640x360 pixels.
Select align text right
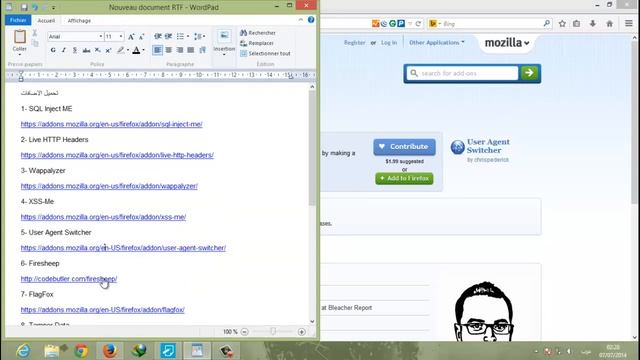(x=180, y=50)
